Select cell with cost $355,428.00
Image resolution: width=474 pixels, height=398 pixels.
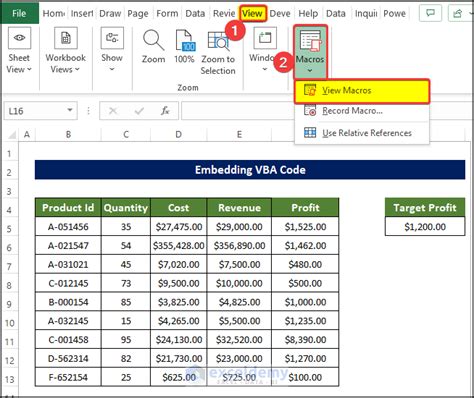(179, 246)
